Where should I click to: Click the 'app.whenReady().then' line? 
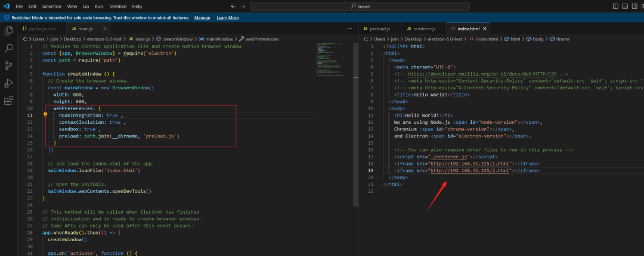coord(82,232)
